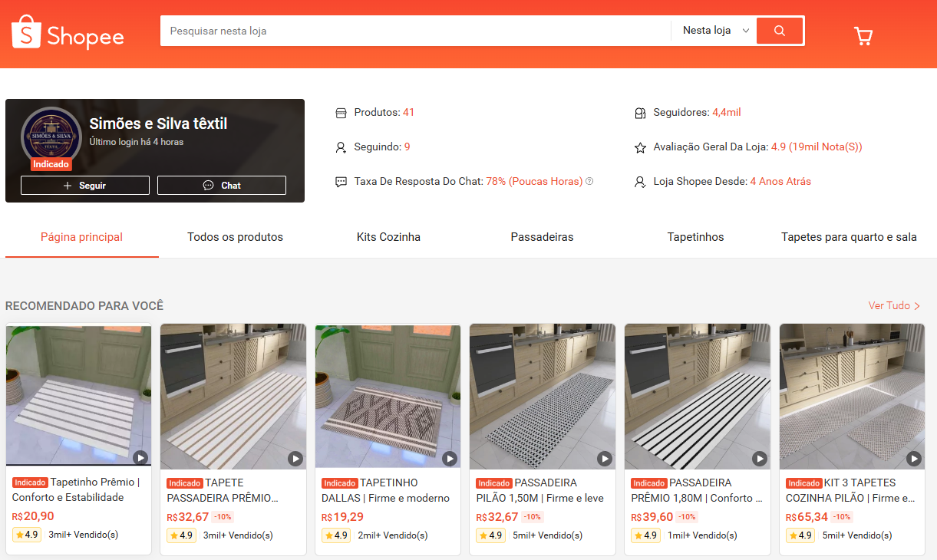
Task: Switch to 'Todos os produtos' tab
Action: pos(235,237)
